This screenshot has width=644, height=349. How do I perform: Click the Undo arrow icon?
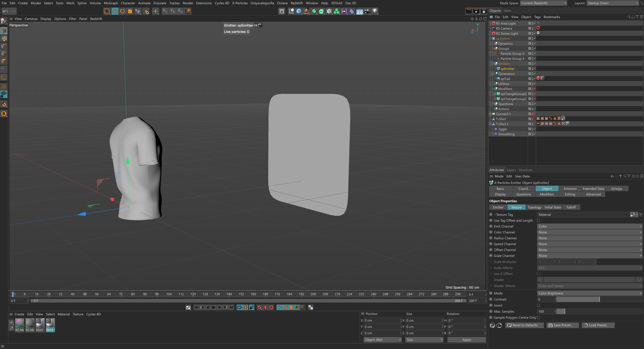tap(5, 11)
